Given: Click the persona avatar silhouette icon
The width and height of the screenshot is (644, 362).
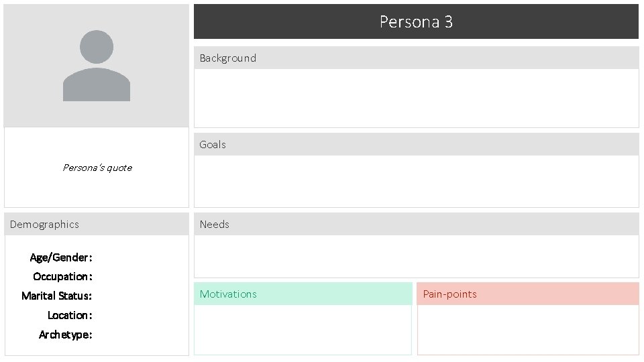Looking at the screenshot, I should point(97,66).
